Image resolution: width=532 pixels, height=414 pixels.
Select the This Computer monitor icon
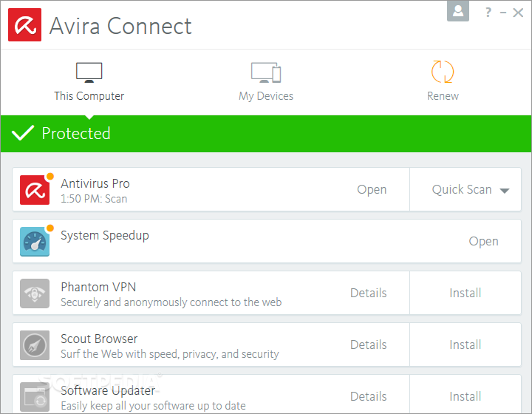[89, 72]
